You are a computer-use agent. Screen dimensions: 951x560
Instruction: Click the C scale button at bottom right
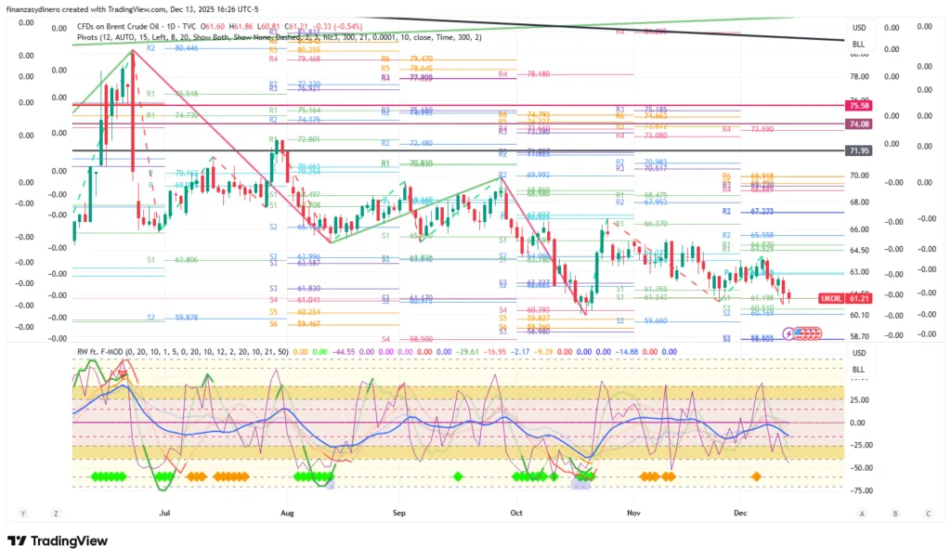coord(928,513)
